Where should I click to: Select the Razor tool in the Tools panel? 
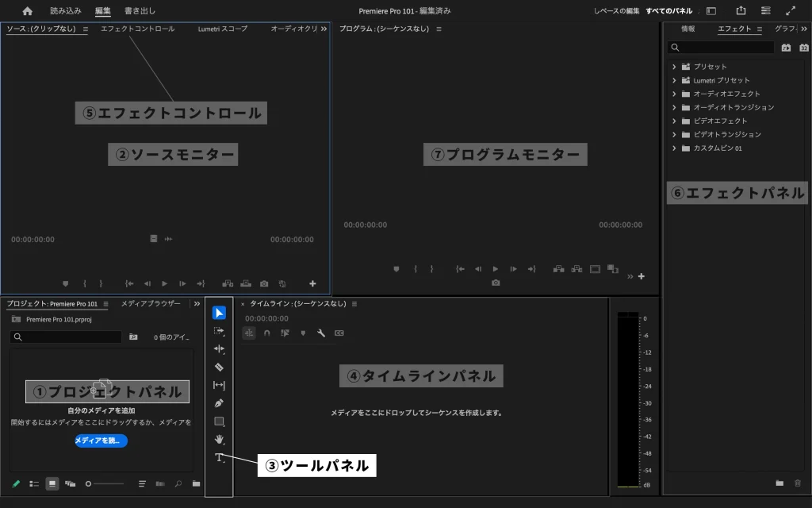[218, 365]
